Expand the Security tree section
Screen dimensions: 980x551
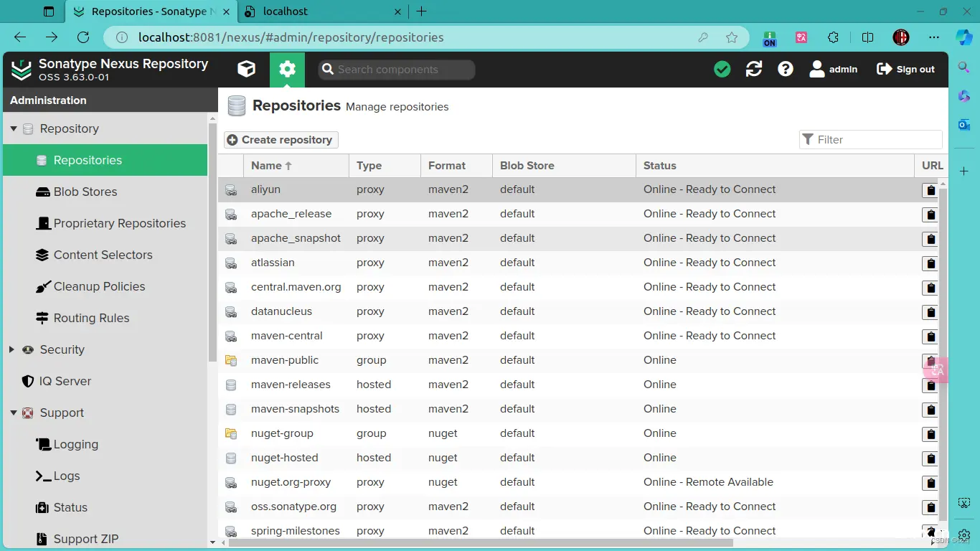(12, 349)
